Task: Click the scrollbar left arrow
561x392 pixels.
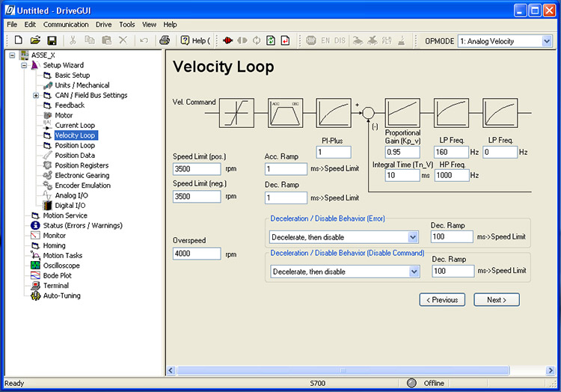Action: click(171, 370)
